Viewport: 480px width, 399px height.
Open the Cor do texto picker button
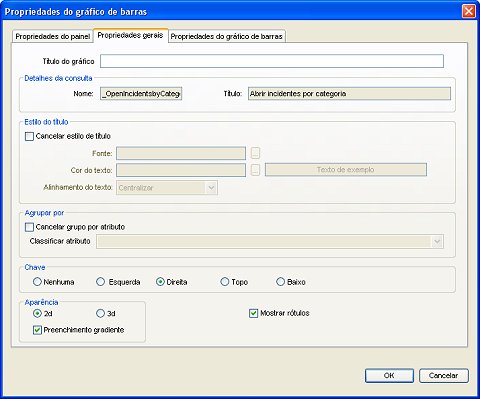coord(255,170)
